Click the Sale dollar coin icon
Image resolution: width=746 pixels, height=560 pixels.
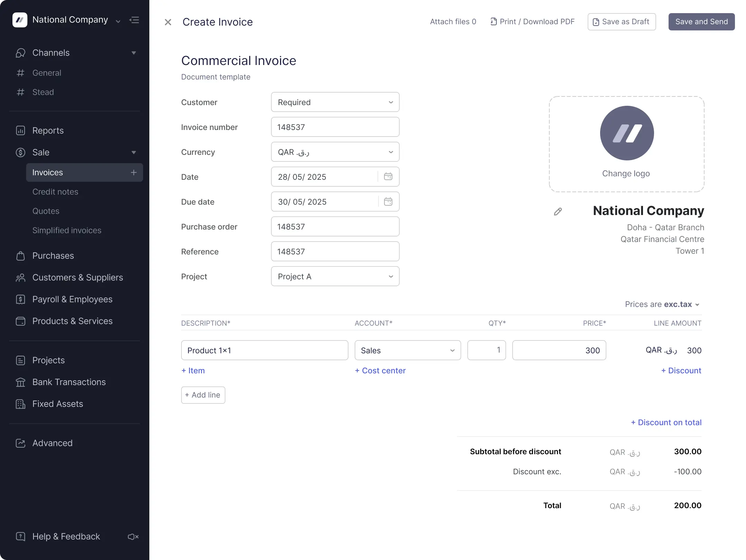[x=20, y=152]
